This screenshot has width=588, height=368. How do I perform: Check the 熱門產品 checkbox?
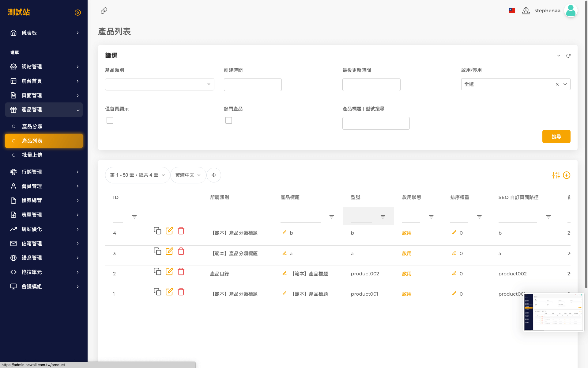[x=229, y=120]
